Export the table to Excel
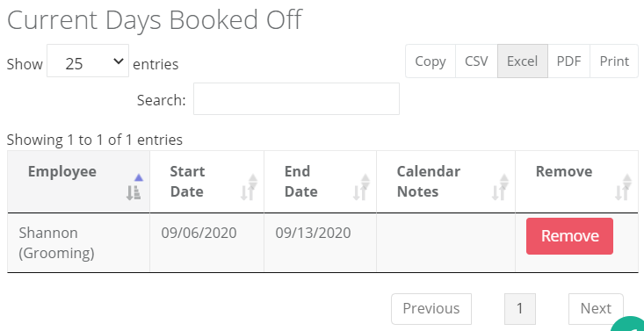Viewport: 644px width, 331px height. tap(523, 61)
